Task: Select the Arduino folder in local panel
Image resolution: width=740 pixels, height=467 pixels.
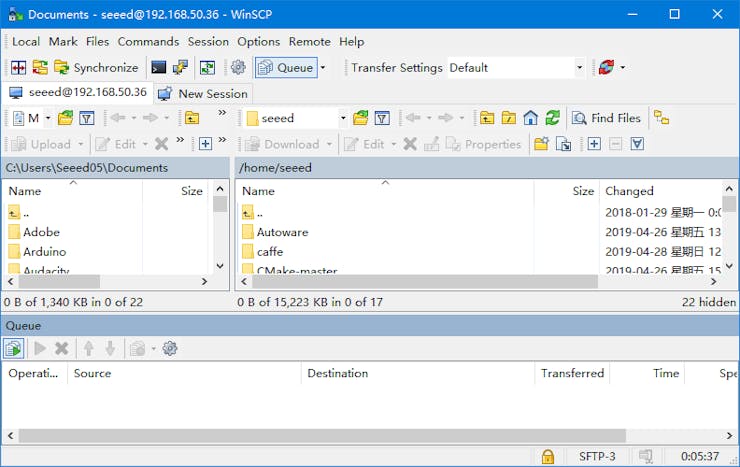Action: [38, 252]
